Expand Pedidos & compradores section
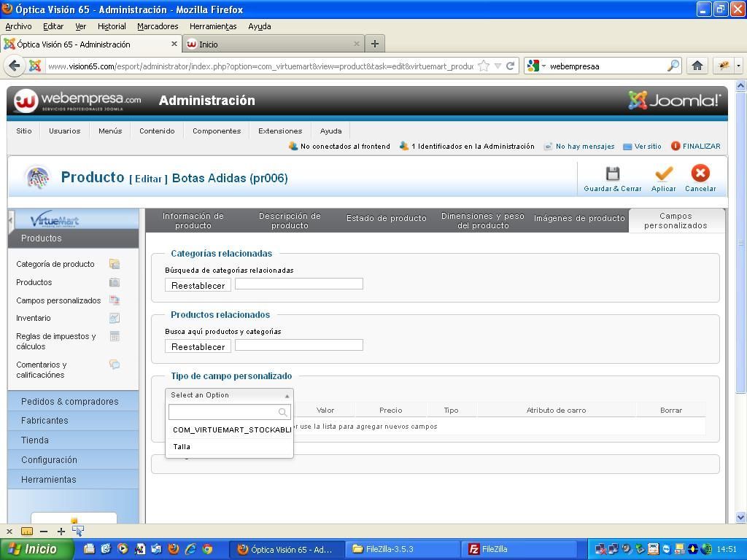Screen dimensions: 747x560 pyautogui.click(x=74, y=402)
